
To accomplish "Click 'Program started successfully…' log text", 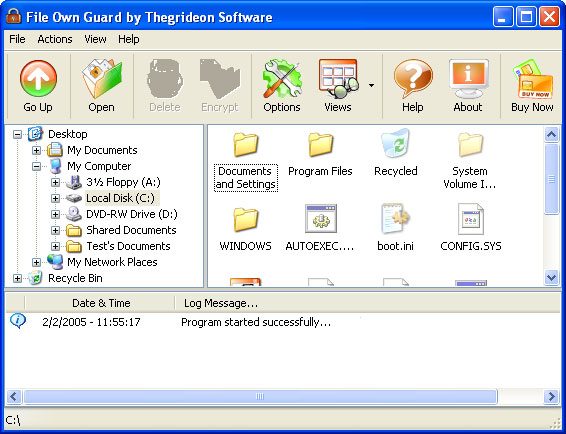I will [x=256, y=322].
